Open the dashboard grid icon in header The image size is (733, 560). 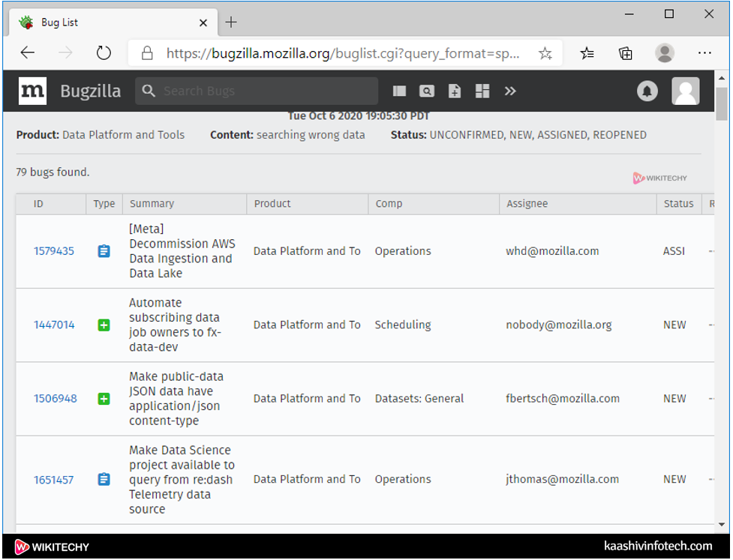tap(482, 91)
